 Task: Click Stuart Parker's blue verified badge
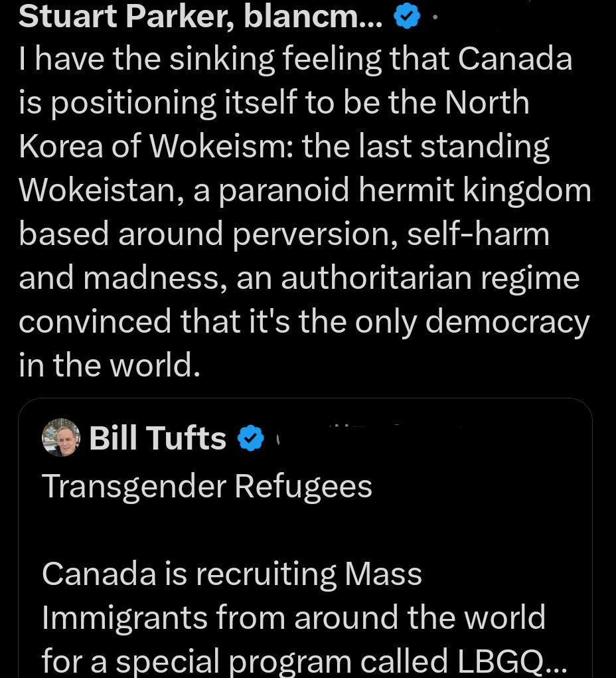[406, 16]
